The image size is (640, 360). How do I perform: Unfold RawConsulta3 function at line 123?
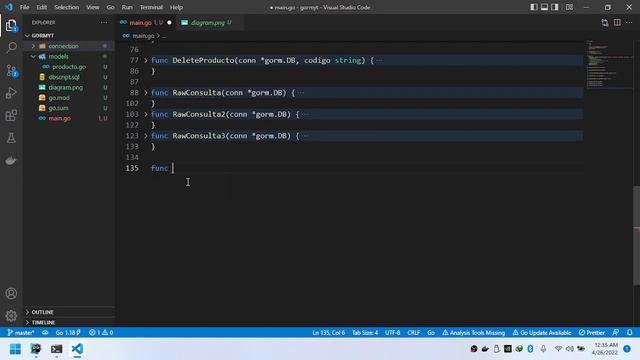[146, 136]
